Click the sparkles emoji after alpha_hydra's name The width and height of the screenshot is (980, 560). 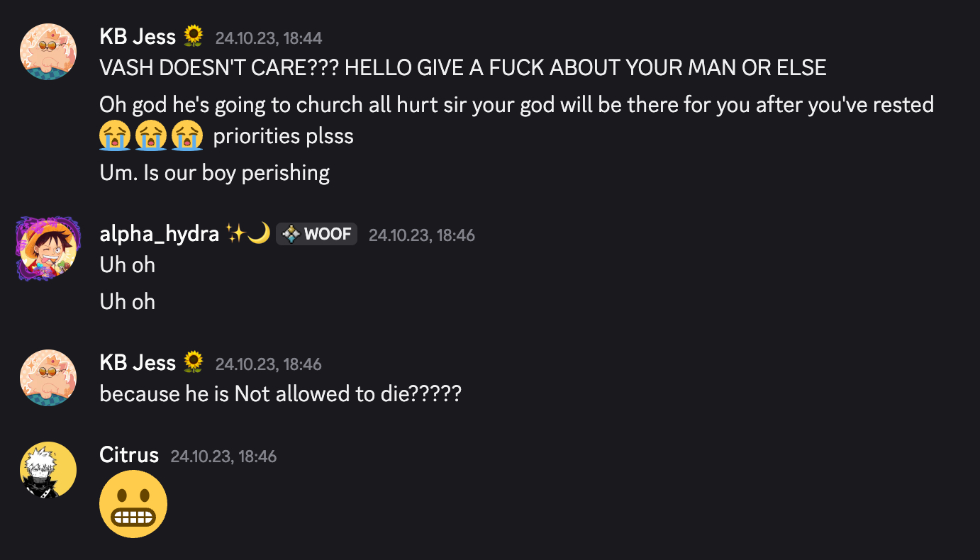(x=236, y=234)
